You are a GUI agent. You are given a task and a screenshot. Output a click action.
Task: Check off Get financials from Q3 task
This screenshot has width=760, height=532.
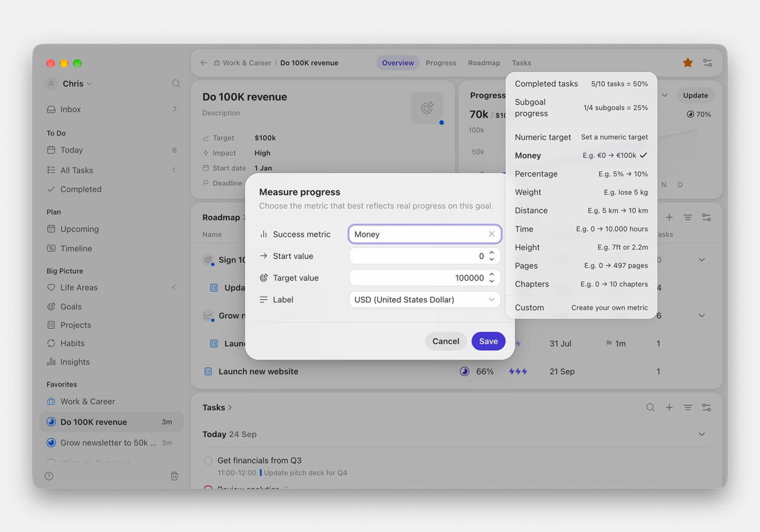(x=208, y=461)
